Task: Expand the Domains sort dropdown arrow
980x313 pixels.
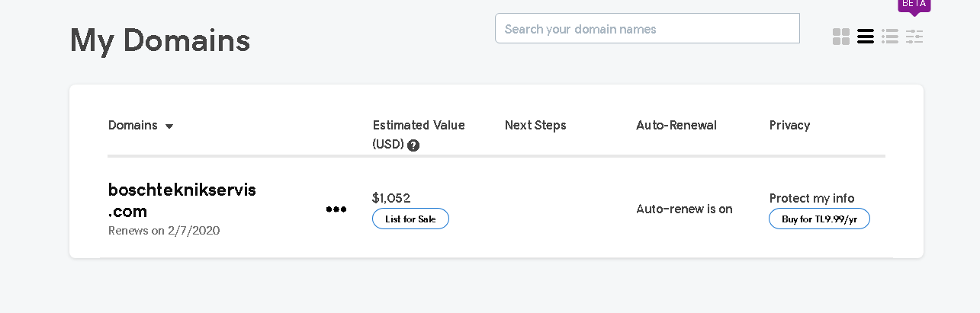Action: pos(169,126)
